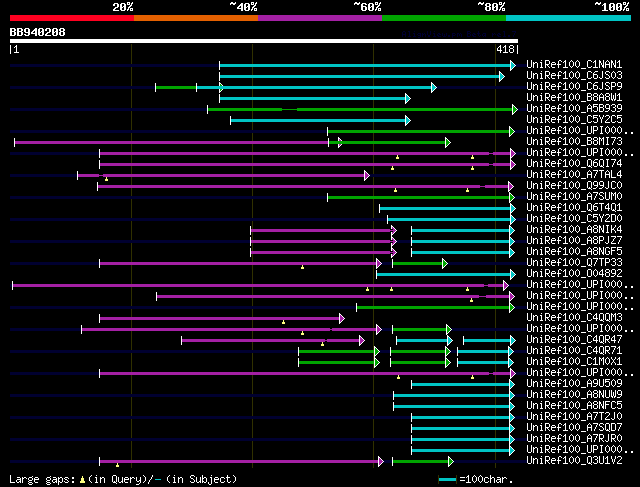Open hit UniRef100_C1NAN1
The image size is (640, 487).
(x=574, y=64)
